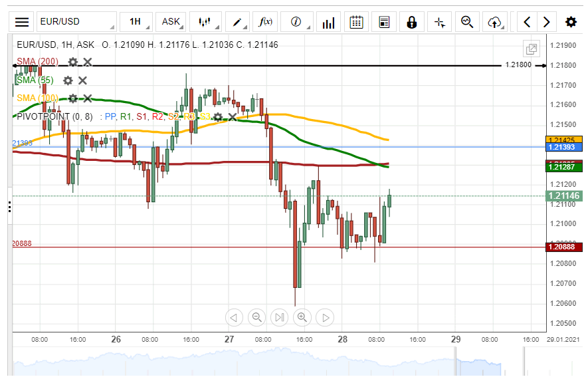Click the SMA (100) label
588x383 pixels.
pos(37,98)
